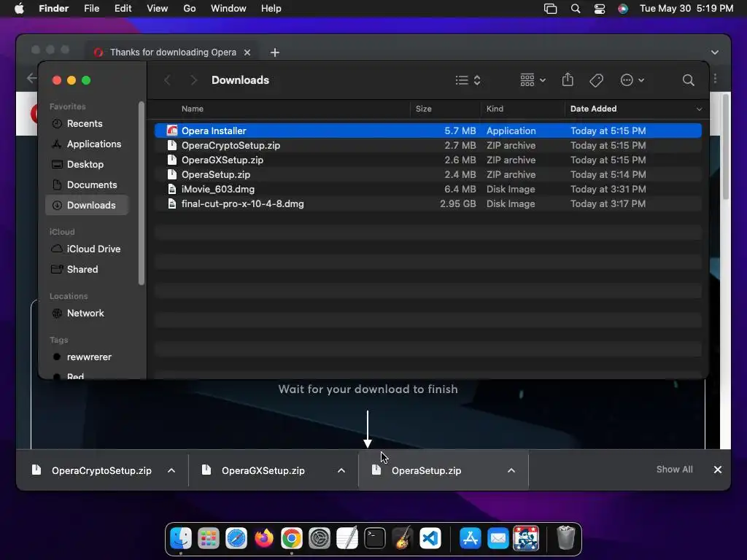Close the Chrome downloads bar
This screenshot has width=747, height=560.
[x=718, y=470]
